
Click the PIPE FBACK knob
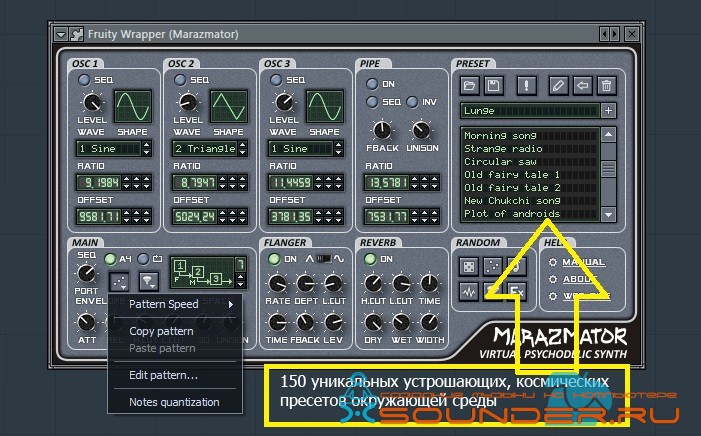click(x=382, y=130)
